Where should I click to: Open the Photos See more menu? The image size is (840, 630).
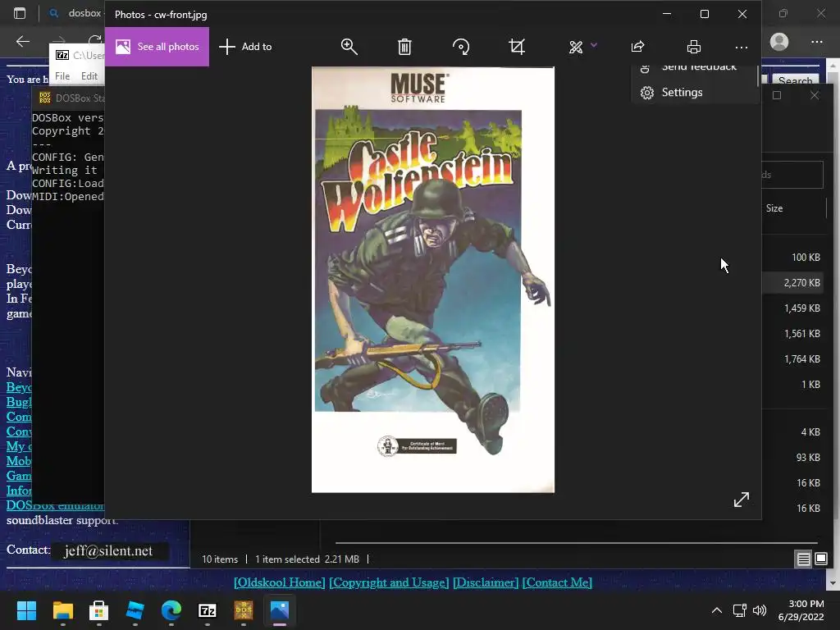(742, 47)
